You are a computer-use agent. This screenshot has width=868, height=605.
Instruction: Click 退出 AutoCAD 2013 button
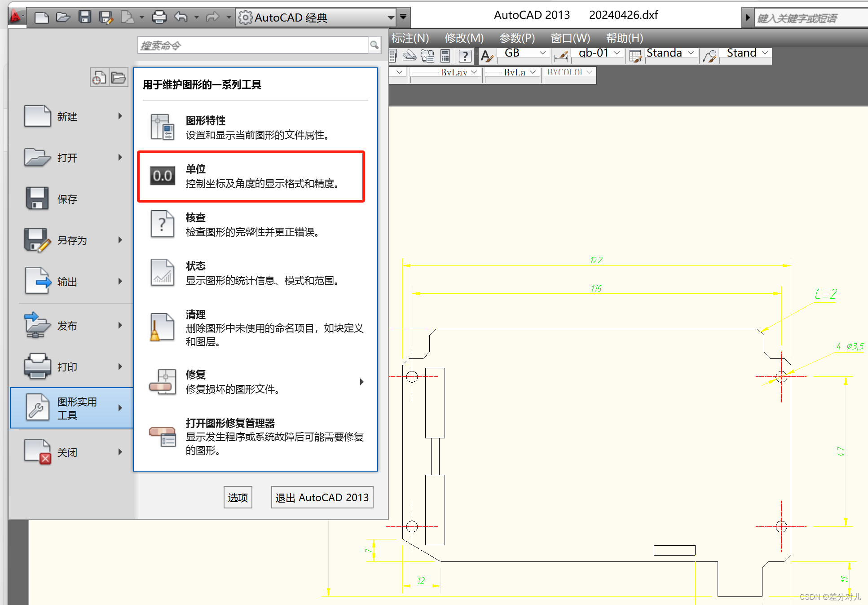click(x=322, y=497)
